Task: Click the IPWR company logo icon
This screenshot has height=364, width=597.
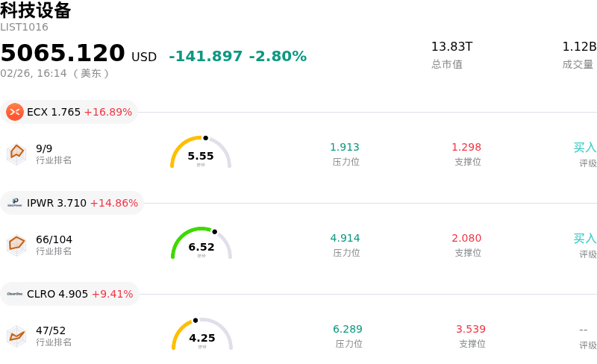Action: click(15, 203)
